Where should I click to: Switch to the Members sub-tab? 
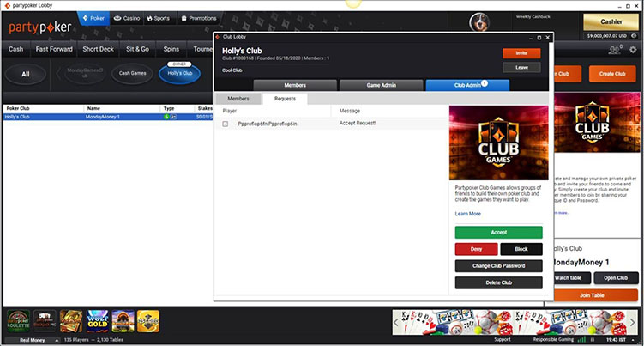tap(238, 99)
